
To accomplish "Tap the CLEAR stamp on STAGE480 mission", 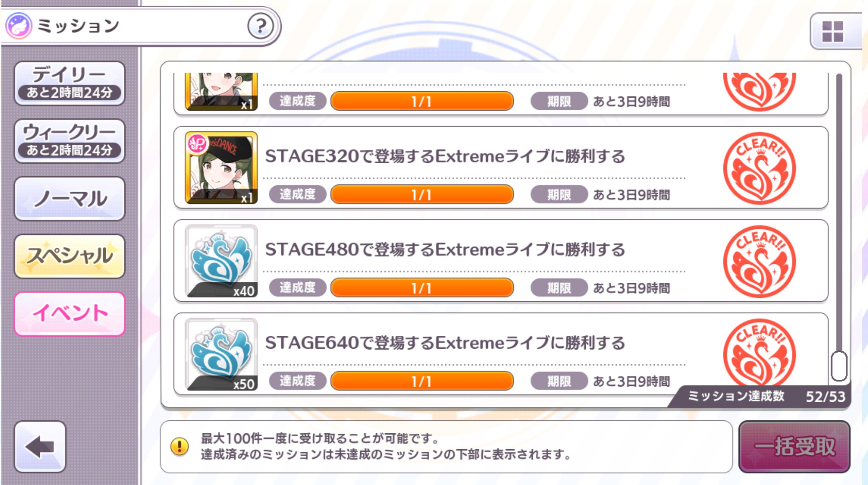I will click(759, 262).
